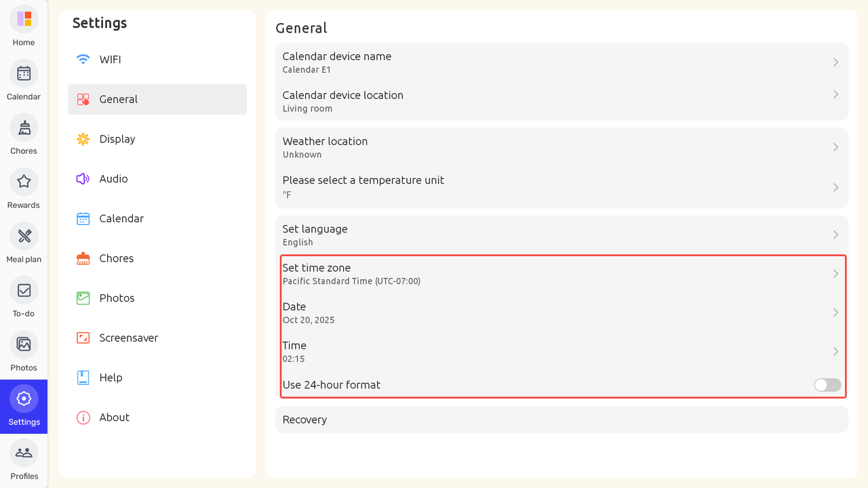Open the Weather location setting
Image resolution: width=868 pixels, height=488 pixels.
561,147
